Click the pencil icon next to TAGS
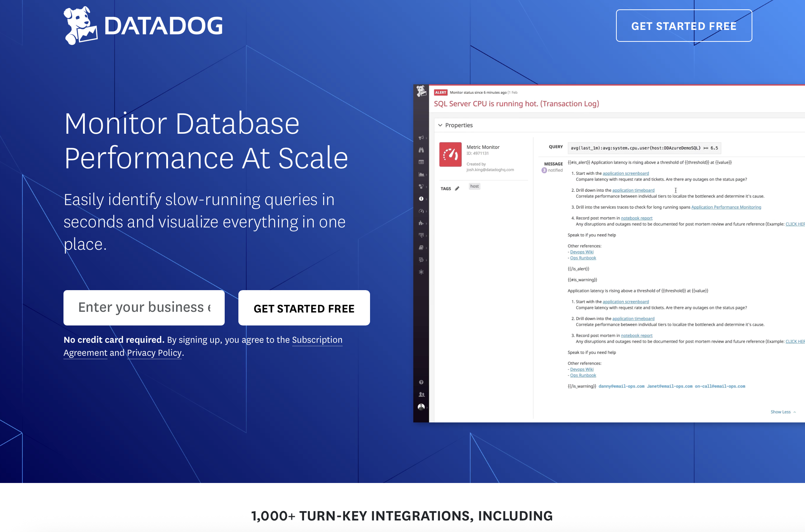 tap(457, 189)
